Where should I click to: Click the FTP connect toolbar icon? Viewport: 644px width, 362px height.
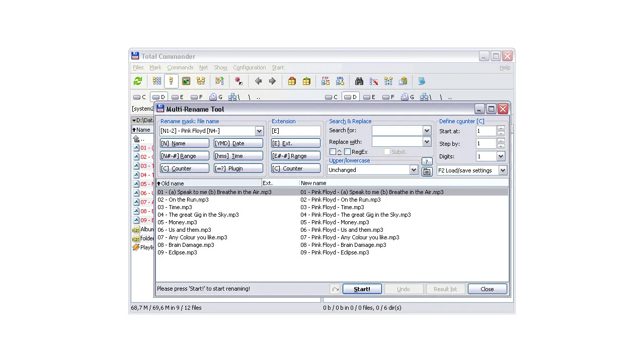pos(326,81)
